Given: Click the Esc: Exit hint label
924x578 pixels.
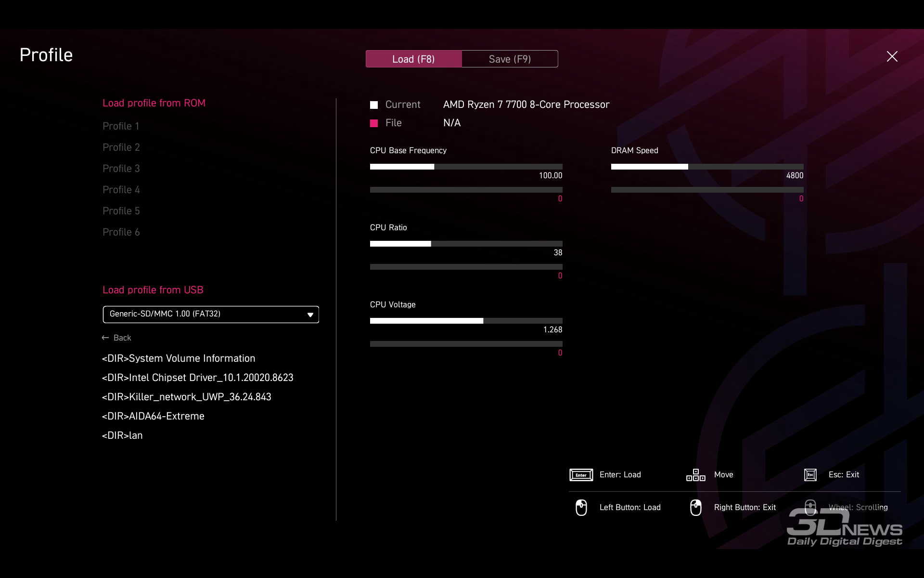Looking at the screenshot, I should [844, 475].
